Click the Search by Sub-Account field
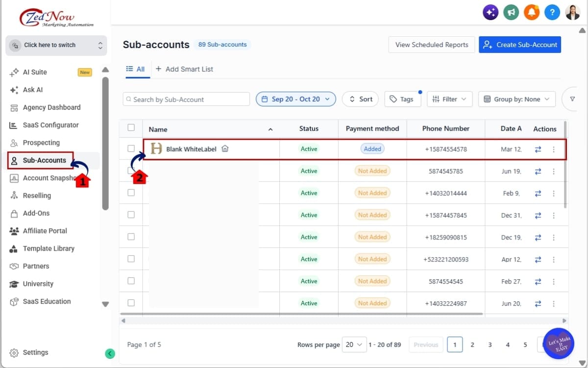 click(186, 99)
